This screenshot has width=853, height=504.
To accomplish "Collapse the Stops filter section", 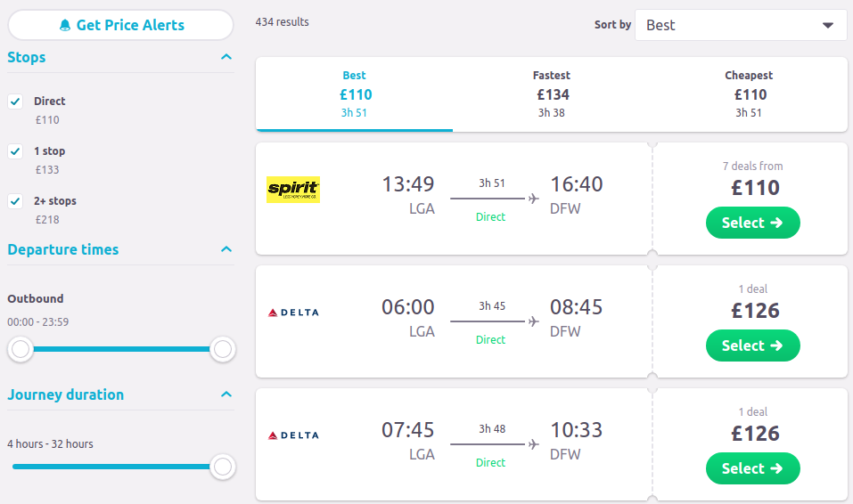I will tap(226, 58).
